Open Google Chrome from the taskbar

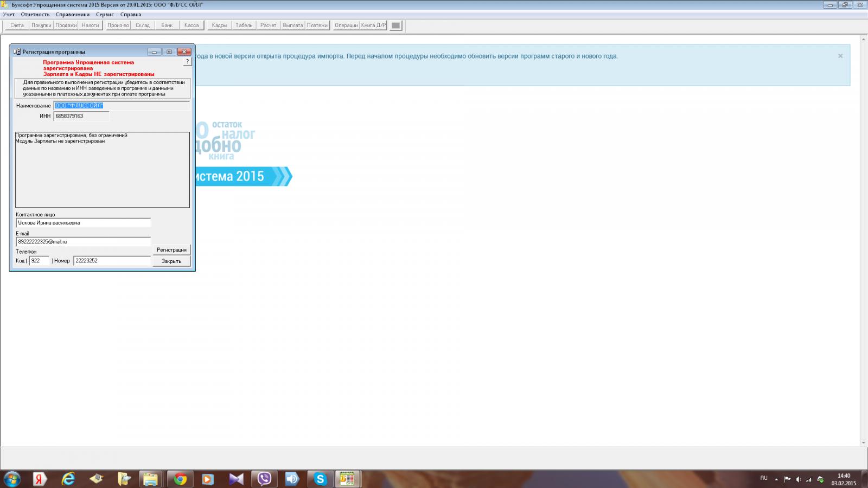pyautogui.click(x=180, y=479)
